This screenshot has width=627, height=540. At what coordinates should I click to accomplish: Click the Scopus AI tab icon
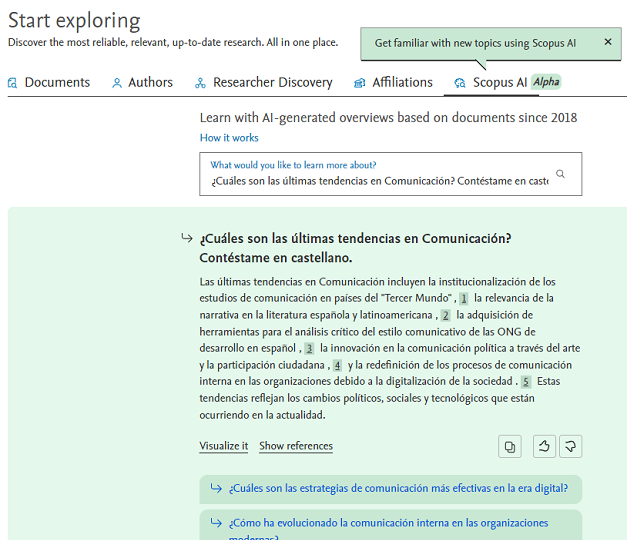click(x=459, y=83)
